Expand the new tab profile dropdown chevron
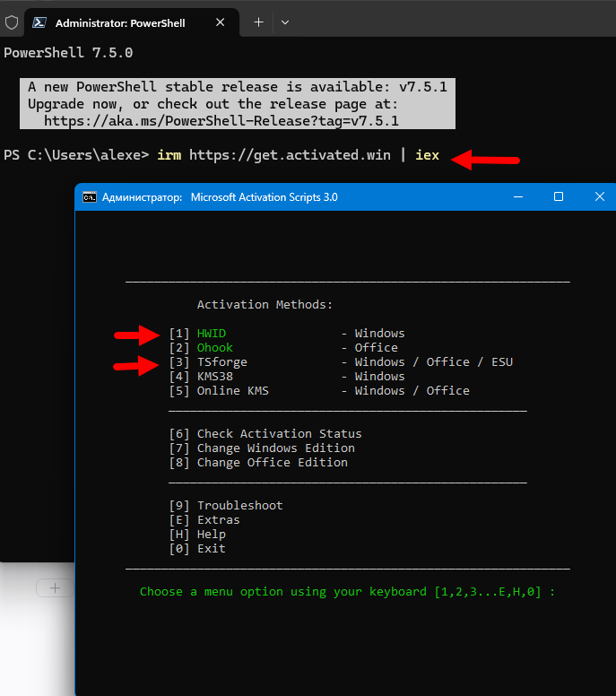The height and width of the screenshot is (696, 616). 285,22
